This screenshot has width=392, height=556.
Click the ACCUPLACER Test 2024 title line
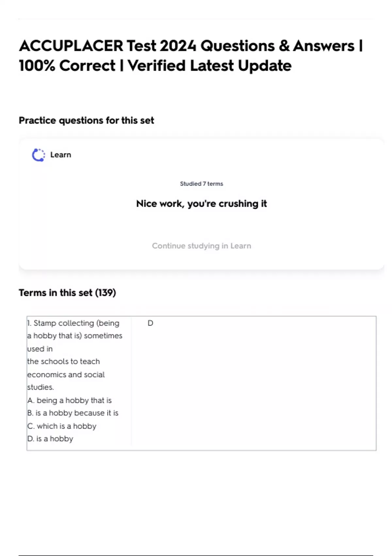coord(190,46)
